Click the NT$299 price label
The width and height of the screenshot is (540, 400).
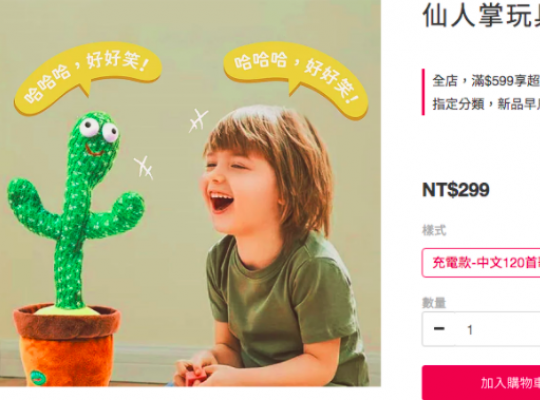(x=456, y=190)
